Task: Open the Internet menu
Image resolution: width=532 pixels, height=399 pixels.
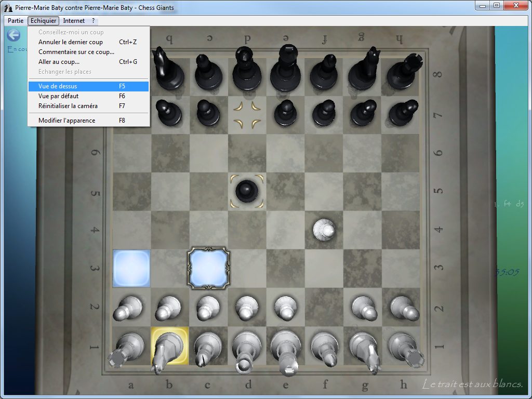Action: (74, 21)
